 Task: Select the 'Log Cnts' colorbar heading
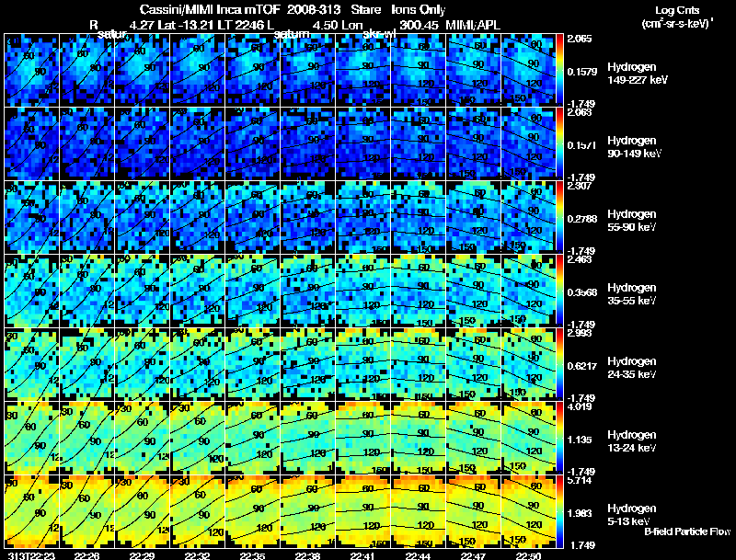pyautogui.click(x=677, y=10)
